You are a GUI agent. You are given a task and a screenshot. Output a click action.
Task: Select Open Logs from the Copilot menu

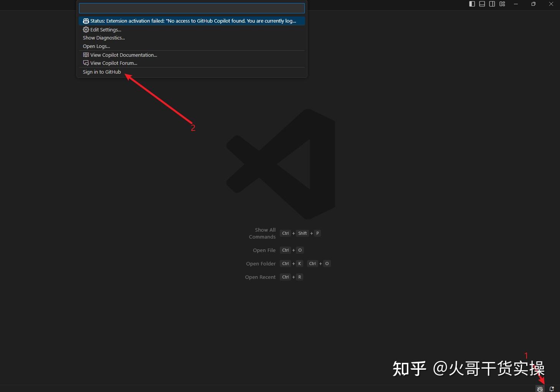pyautogui.click(x=96, y=46)
